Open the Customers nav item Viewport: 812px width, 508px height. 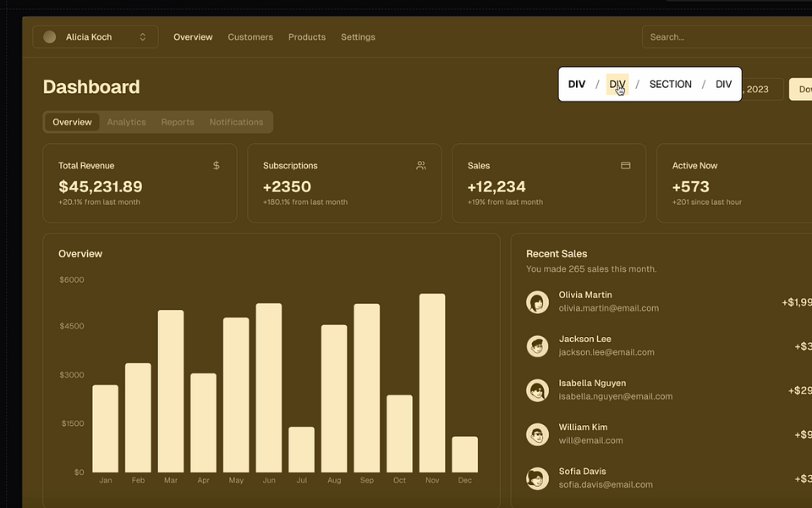coord(250,36)
